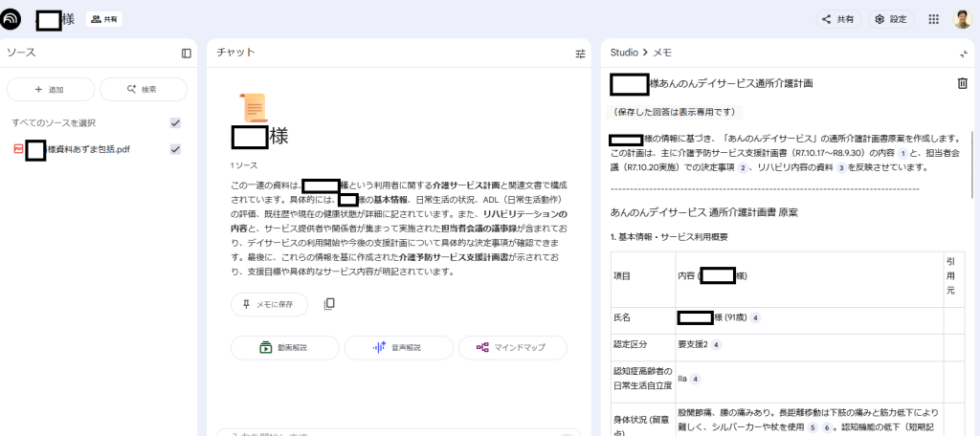Screen dimensions: 980x436
Task: Copy the chat summary with copy icon
Action: coord(329,304)
